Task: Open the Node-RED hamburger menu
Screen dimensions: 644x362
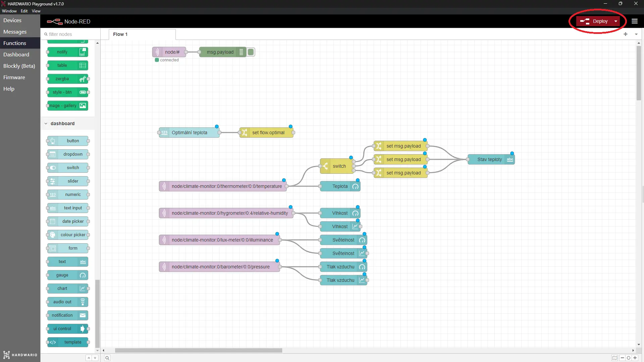Action: [634, 21]
